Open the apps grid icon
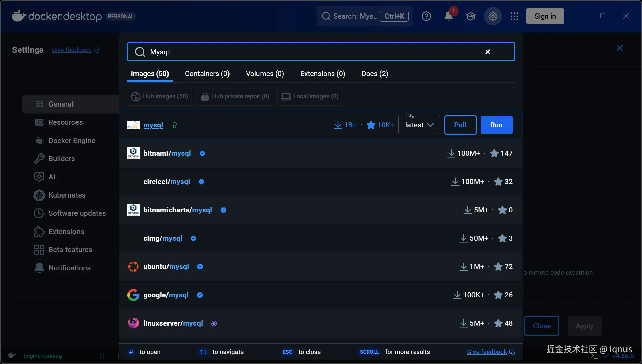The image size is (642, 364). click(x=514, y=16)
